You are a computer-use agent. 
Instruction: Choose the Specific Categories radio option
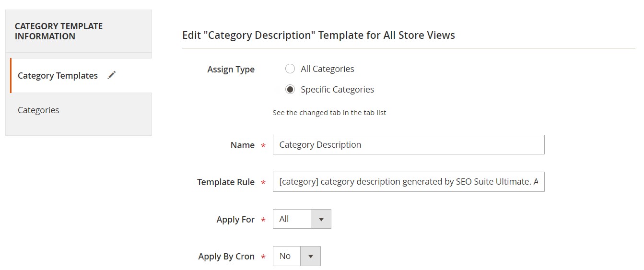[290, 90]
